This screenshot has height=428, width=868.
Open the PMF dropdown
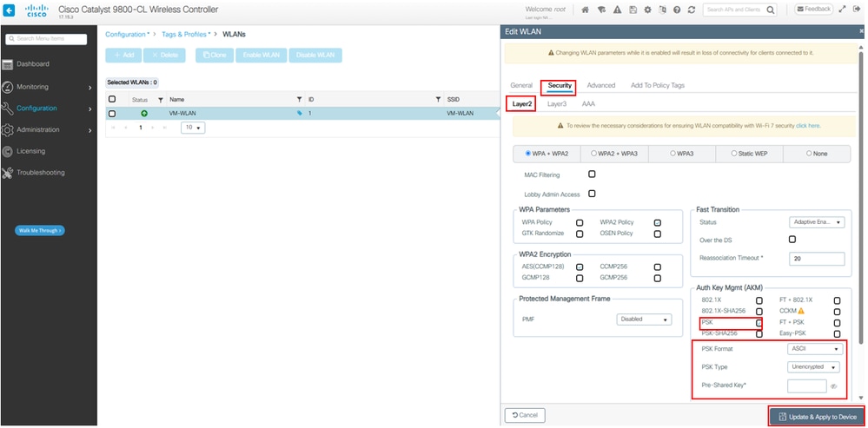click(x=644, y=319)
